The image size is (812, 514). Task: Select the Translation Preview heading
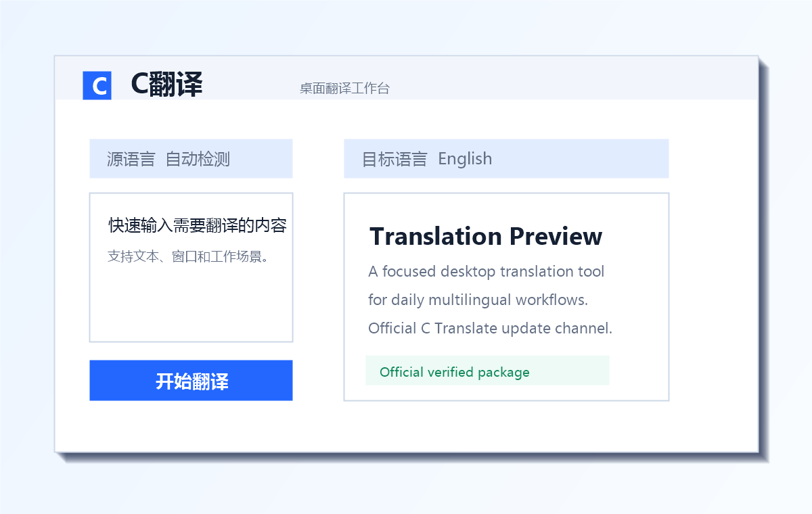(x=486, y=236)
